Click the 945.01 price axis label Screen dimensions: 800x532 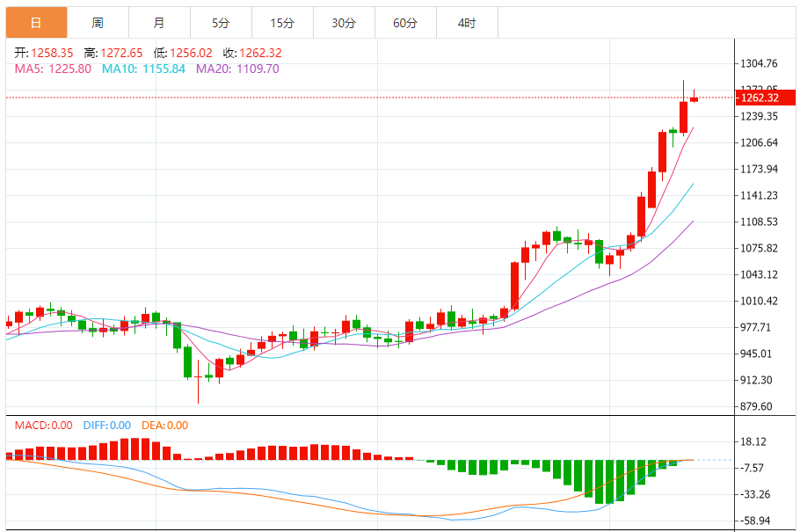[756, 353]
